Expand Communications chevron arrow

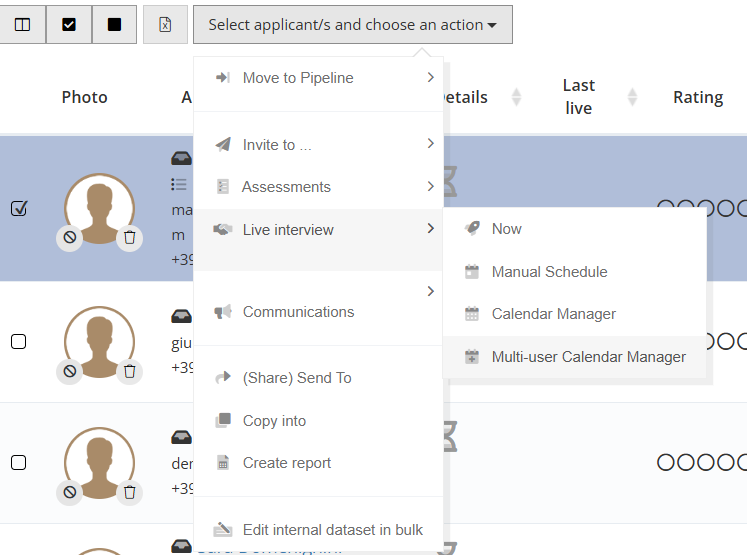pos(431,291)
